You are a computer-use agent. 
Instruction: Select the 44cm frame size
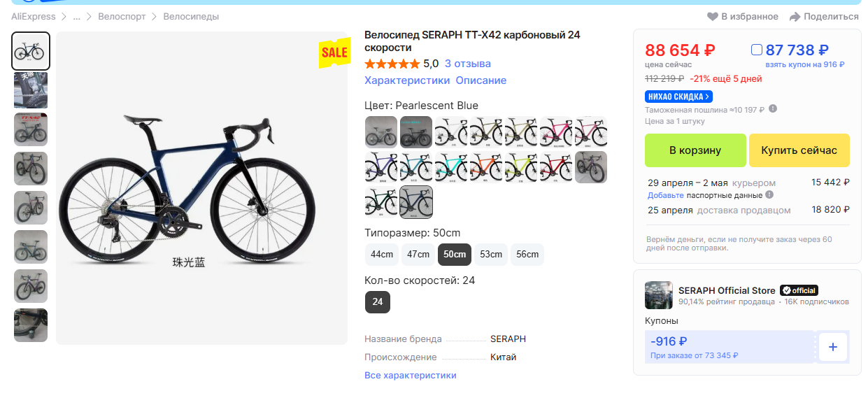pos(382,255)
